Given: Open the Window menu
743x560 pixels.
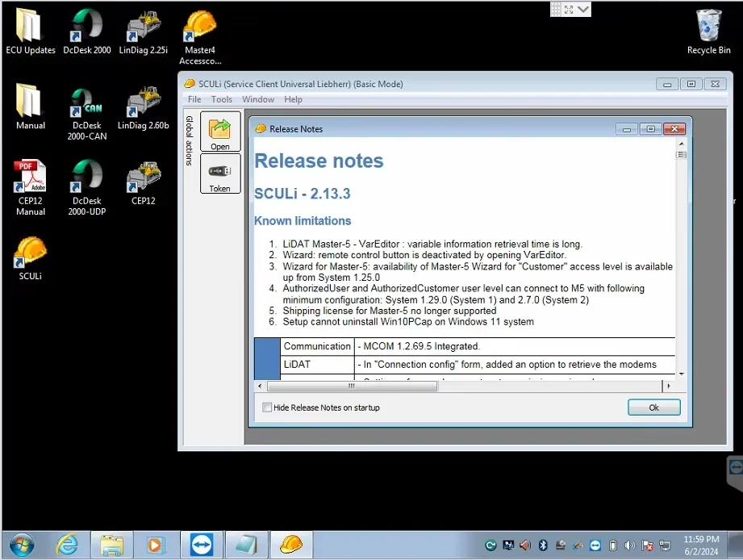Looking at the screenshot, I should (x=258, y=99).
